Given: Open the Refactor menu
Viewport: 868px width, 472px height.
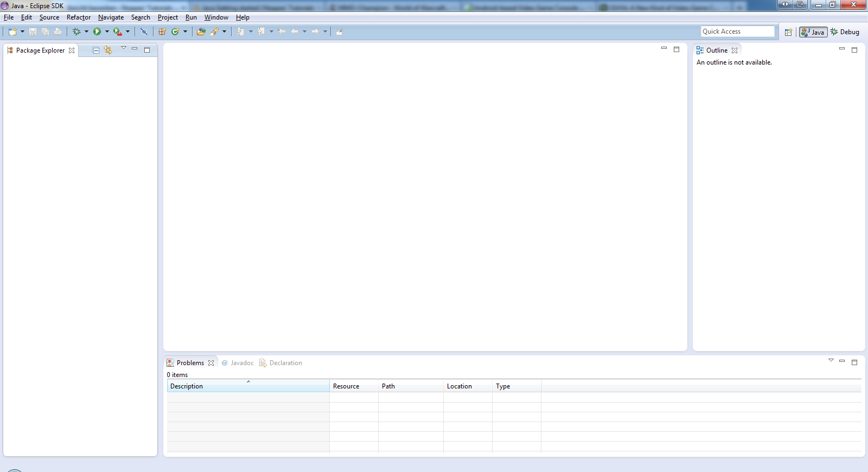Looking at the screenshot, I should tap(79, 17).
